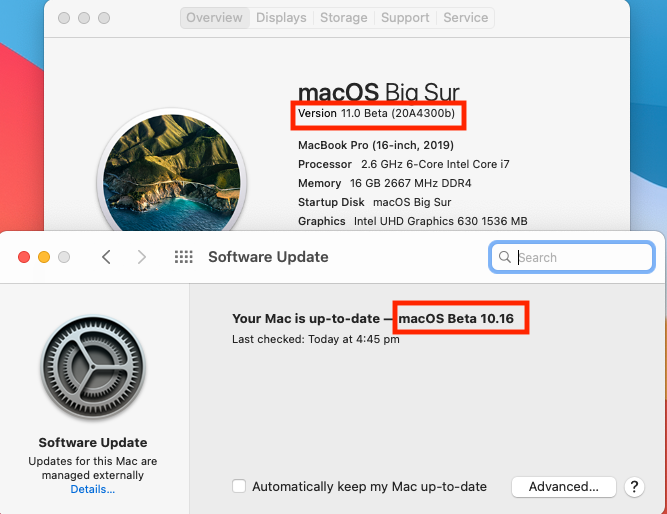Screen dimensions: 667x514
Task: Select the Overview tab
Action: [214, 18]
